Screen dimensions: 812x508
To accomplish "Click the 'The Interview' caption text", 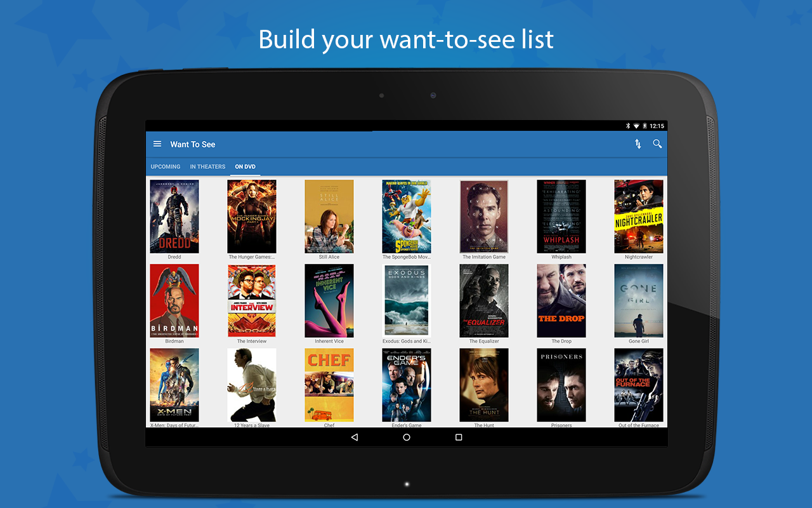I will click(252, 341).
